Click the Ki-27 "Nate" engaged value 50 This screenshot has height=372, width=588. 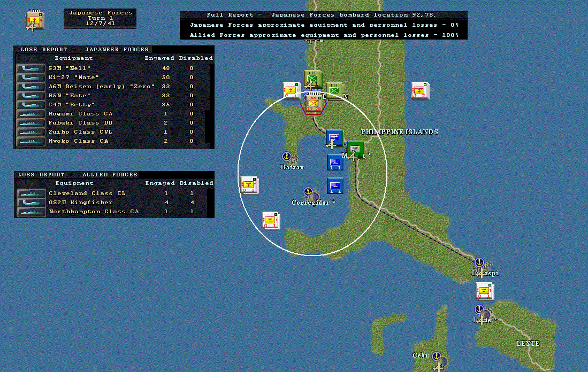click(x=165, y=77)
